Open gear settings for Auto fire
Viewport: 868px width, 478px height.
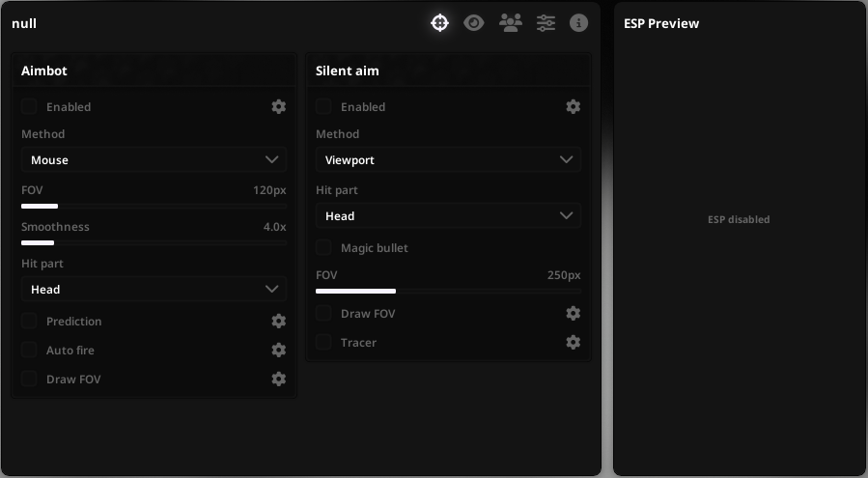pos(278,350)
